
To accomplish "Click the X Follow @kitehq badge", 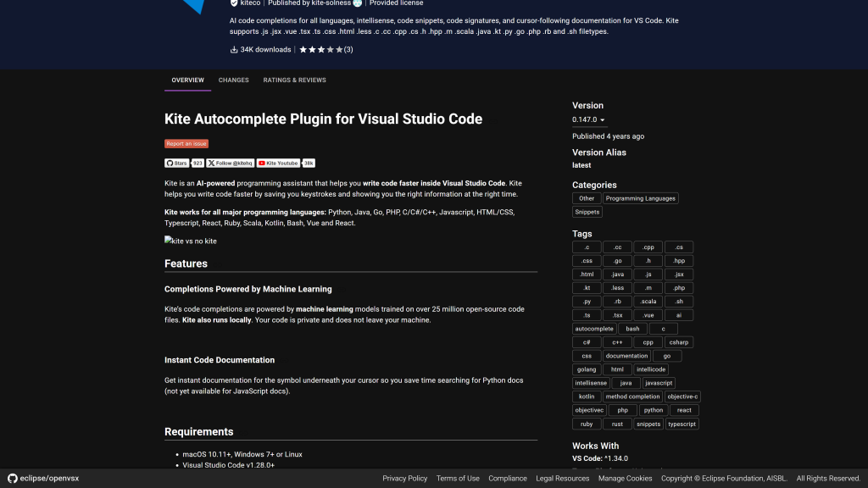I will [x=231, y=164].
